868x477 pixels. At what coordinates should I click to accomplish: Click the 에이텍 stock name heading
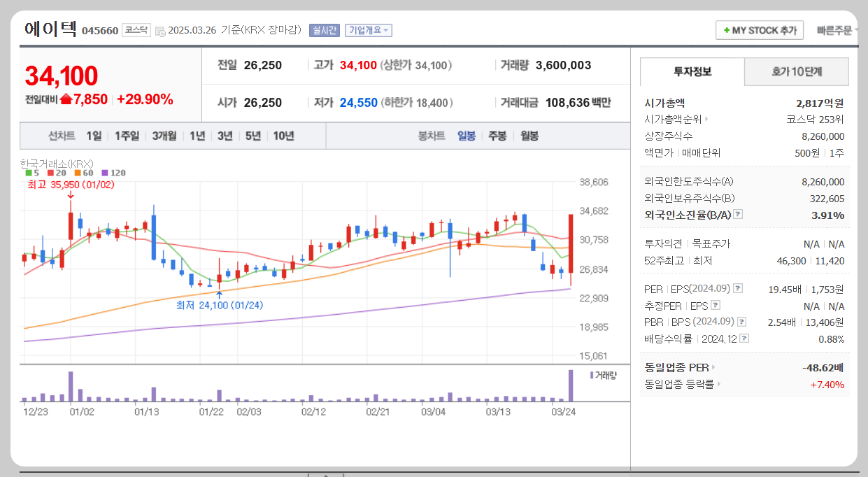51,29
